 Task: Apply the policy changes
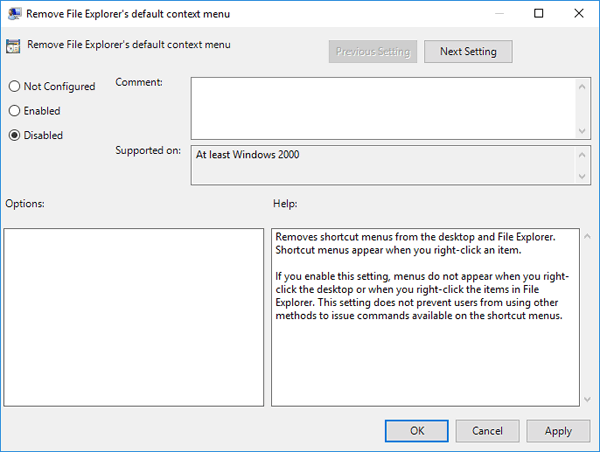[558, 430]
